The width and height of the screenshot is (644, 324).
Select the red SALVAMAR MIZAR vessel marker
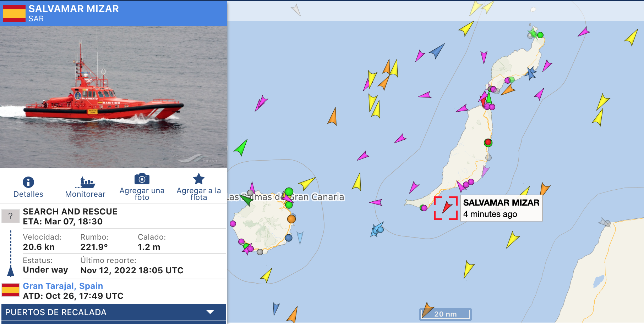[x=447, y=207]
